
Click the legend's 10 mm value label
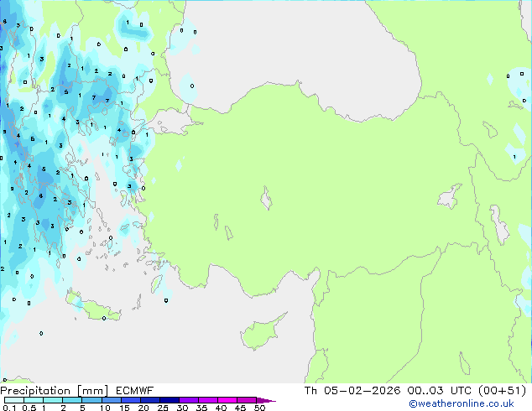point(104,408)
